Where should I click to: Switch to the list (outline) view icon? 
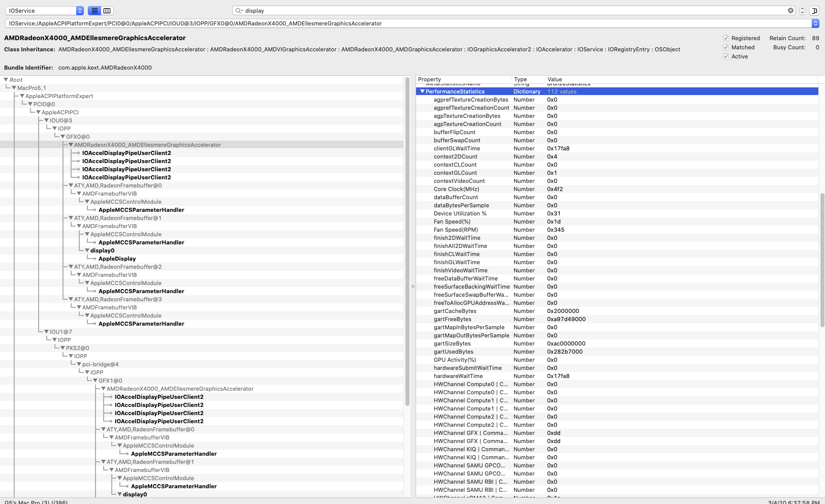[x=94, y=10]
